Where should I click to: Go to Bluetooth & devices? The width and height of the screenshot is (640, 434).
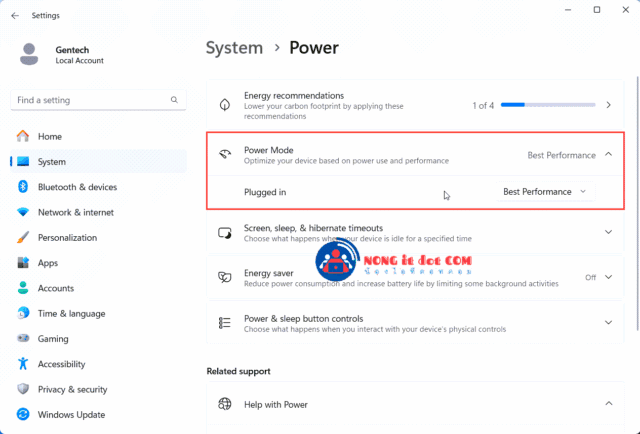pyautogui.click(x=98, y=187)
